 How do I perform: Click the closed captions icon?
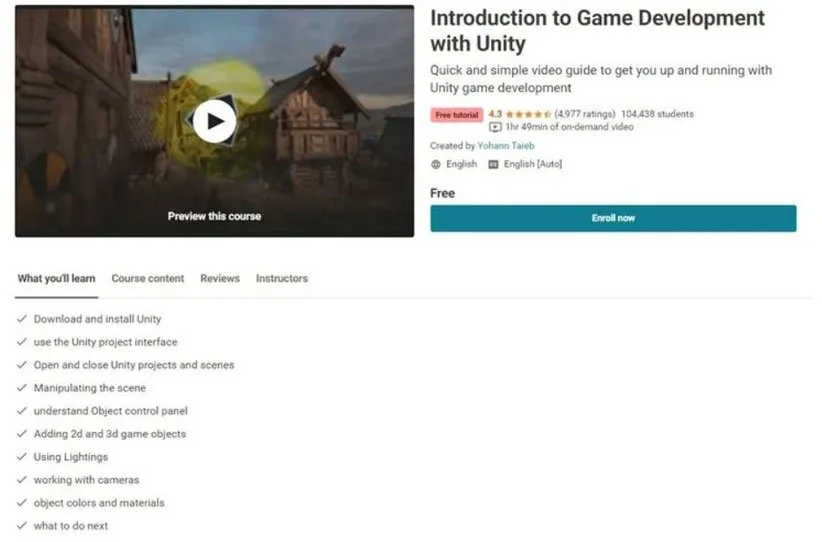click(494, 164)
